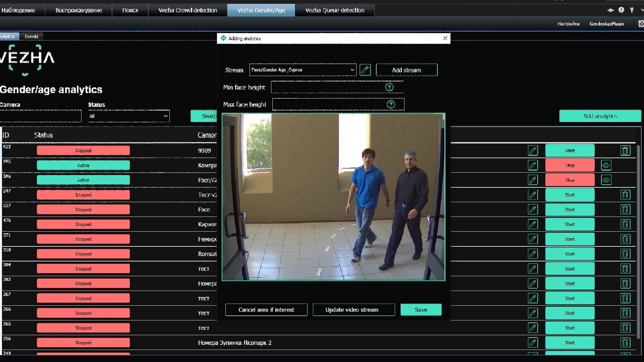Edit analytics row 476 with the pencil icon

533,224
